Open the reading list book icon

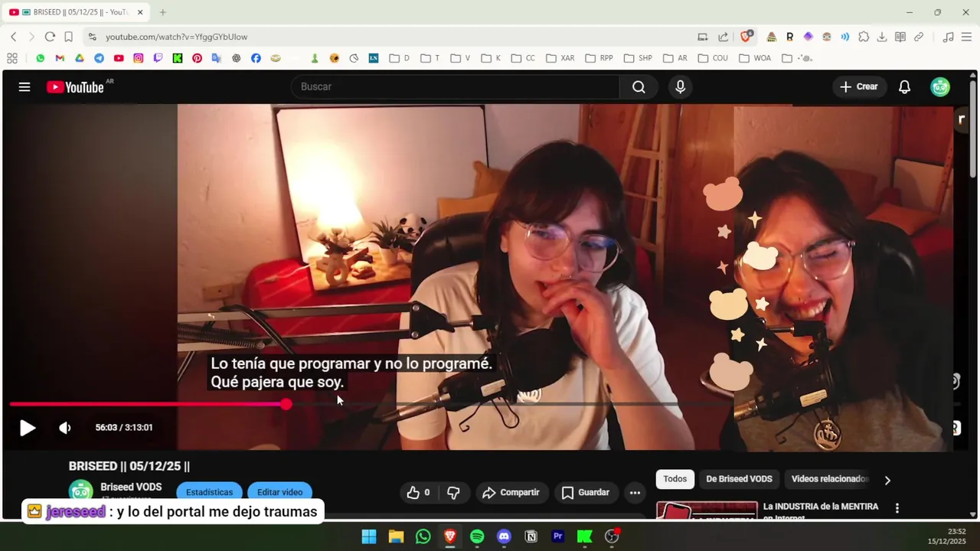[900, 37]
